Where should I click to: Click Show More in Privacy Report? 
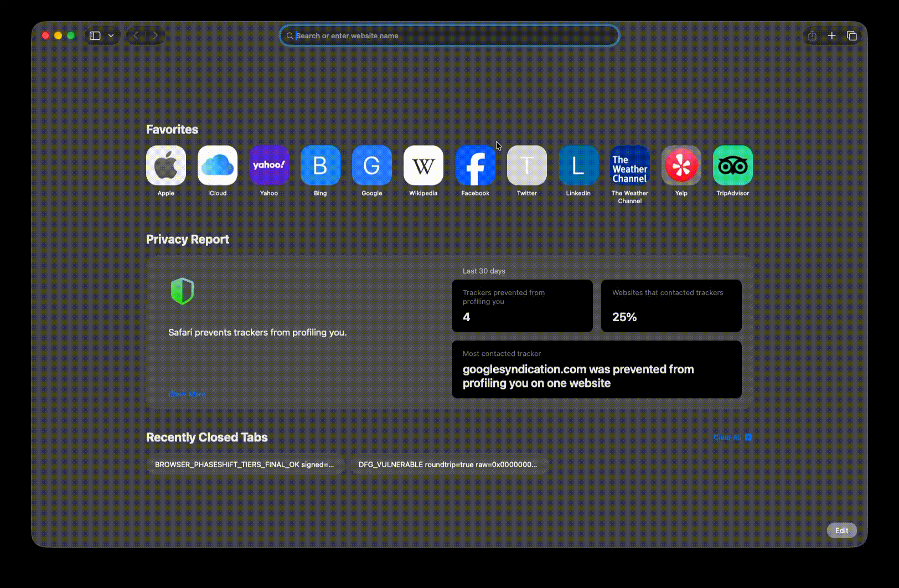tap(187, 394)
